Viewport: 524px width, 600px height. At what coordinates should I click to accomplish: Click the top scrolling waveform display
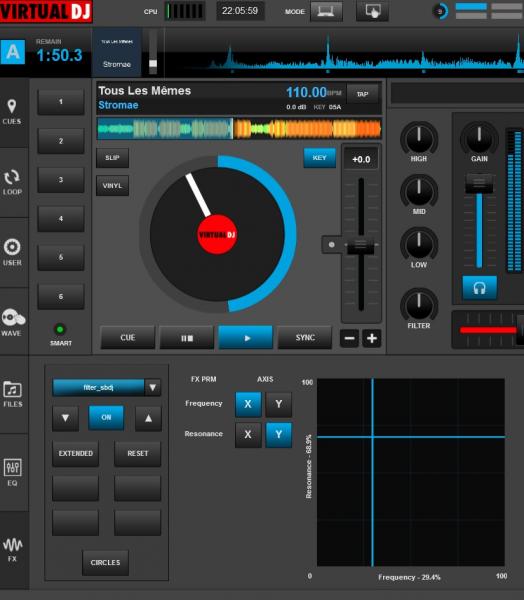tap(344, 54)
